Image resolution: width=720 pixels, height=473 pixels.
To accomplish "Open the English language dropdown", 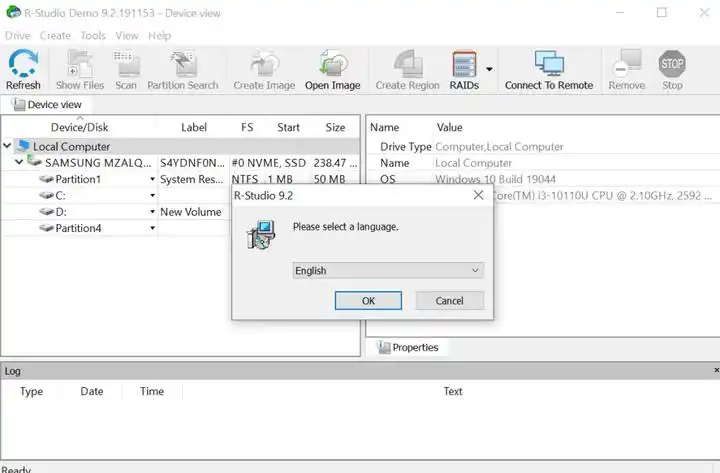I will coord(388,270).
